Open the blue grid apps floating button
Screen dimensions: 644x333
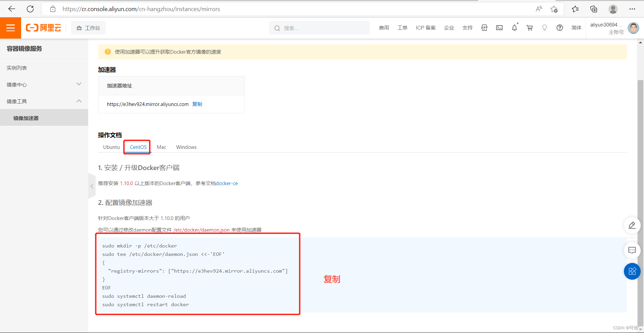coord(632,271)
